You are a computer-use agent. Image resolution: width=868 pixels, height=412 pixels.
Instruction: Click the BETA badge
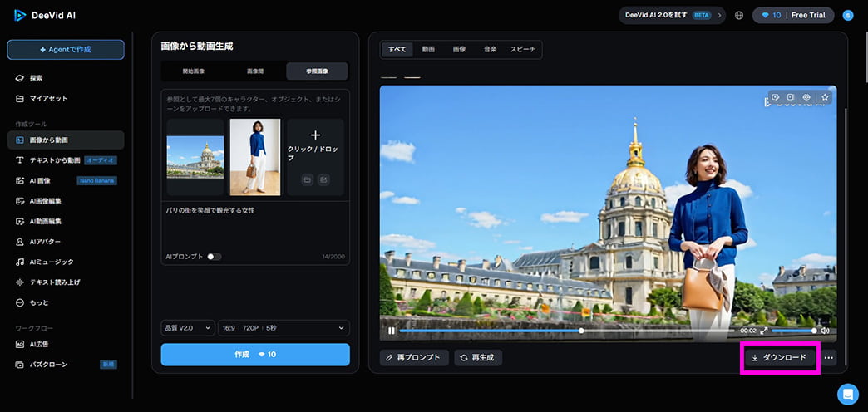pyautogui.click(x=702, y=16)
